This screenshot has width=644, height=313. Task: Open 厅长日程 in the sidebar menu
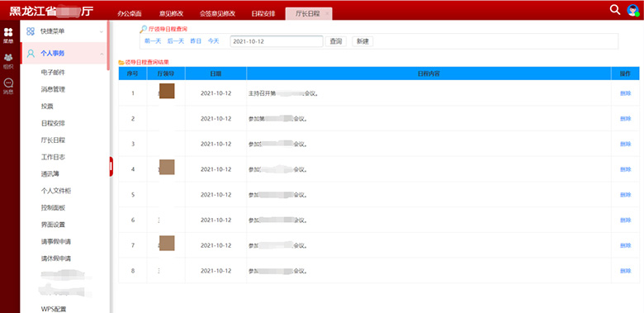[53, 140]
